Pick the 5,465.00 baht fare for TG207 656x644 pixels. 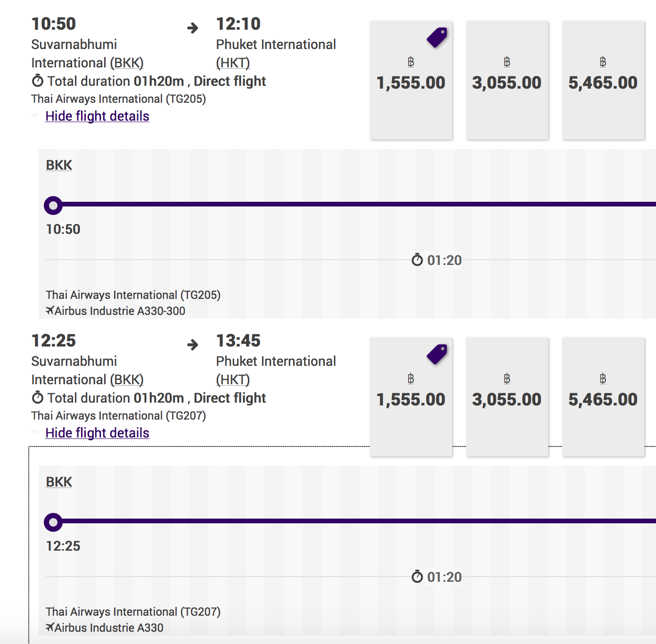pyautogui.click(x=603, y=397)
